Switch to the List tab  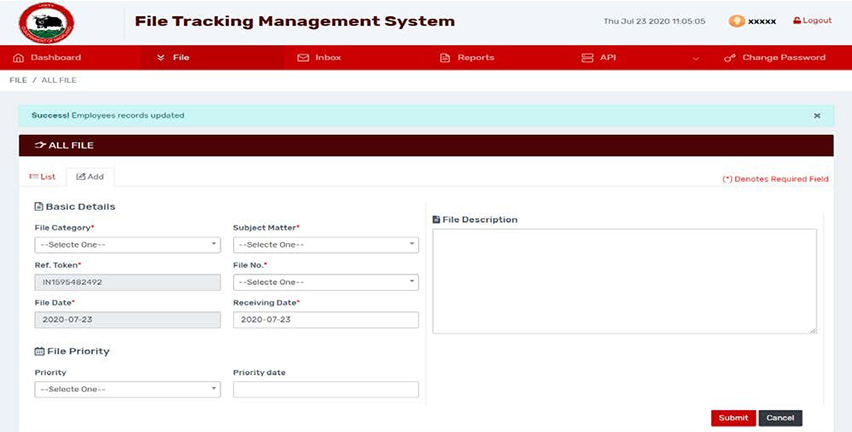pos(42,177)
